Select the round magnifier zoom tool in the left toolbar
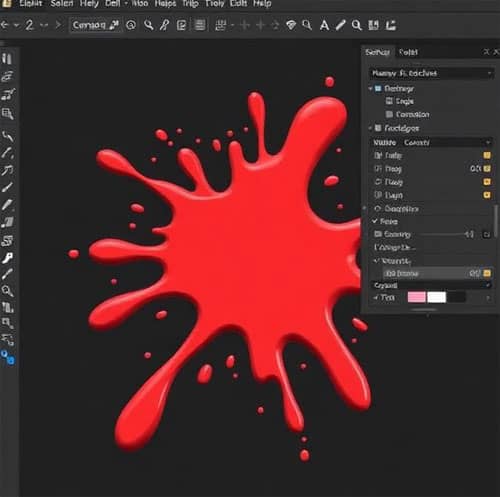The image size is (500, 497). pyautogui.click(x=7, y=291)
